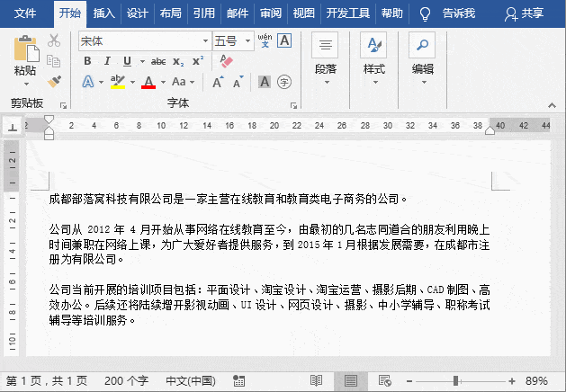The image size is (566, 392).
Task: Toggle subscript formatting
Action: click(x=178, y=61)
